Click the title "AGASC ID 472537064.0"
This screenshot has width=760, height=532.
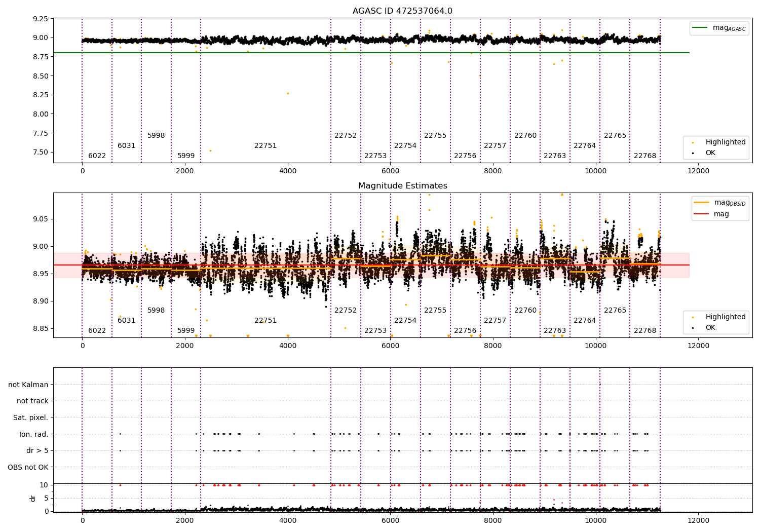(403, 11)
